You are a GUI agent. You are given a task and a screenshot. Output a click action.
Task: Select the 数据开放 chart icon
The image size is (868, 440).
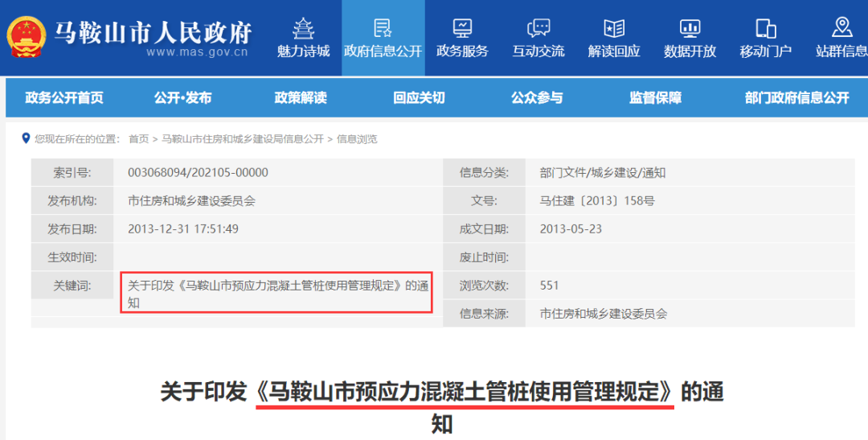point(690,28)
